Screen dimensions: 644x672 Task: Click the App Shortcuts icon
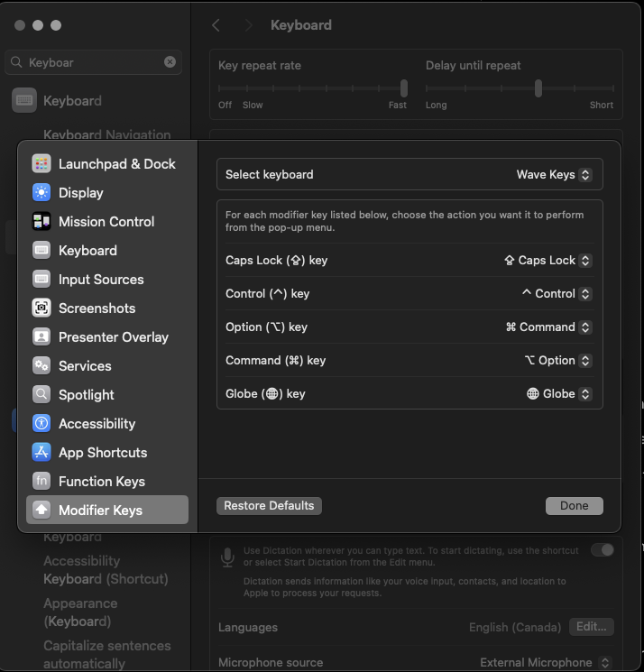coord(41,452)
